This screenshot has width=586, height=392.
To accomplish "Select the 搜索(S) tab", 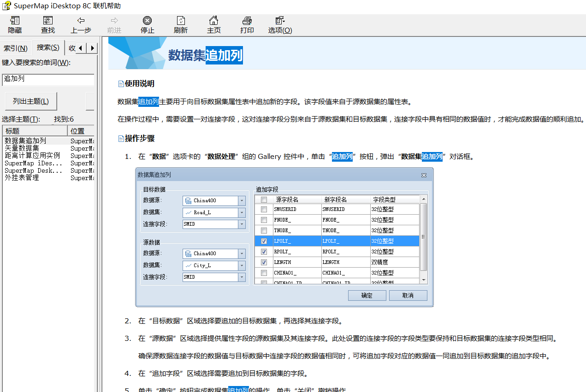I will (x=48, y=47).
